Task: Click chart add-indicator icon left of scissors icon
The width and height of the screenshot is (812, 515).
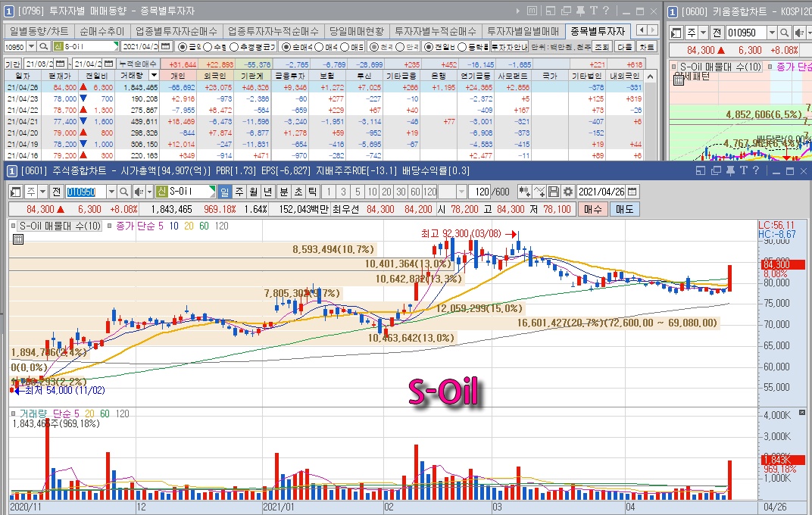Action: (524, 192)
